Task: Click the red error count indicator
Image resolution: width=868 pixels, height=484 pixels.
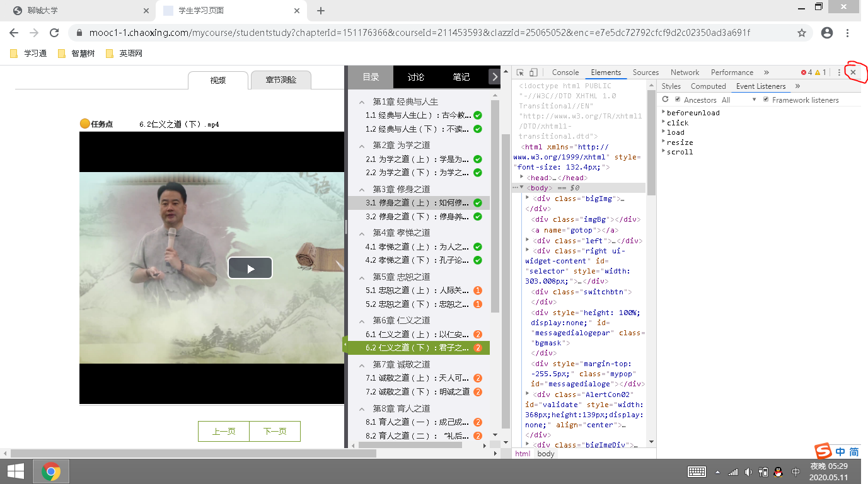Action: coord(806,72)
